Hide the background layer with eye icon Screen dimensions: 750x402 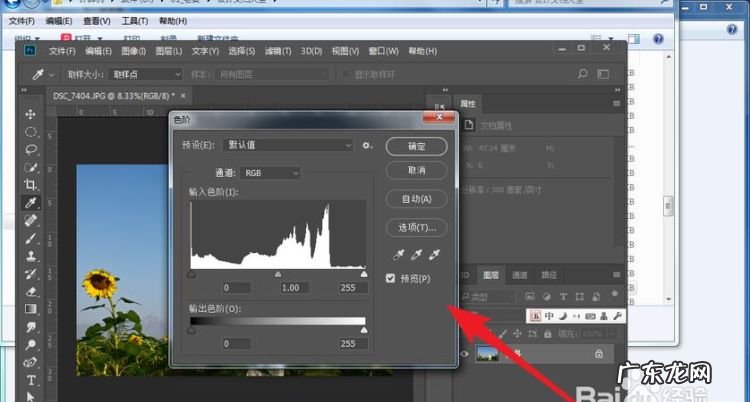(464, 353)
